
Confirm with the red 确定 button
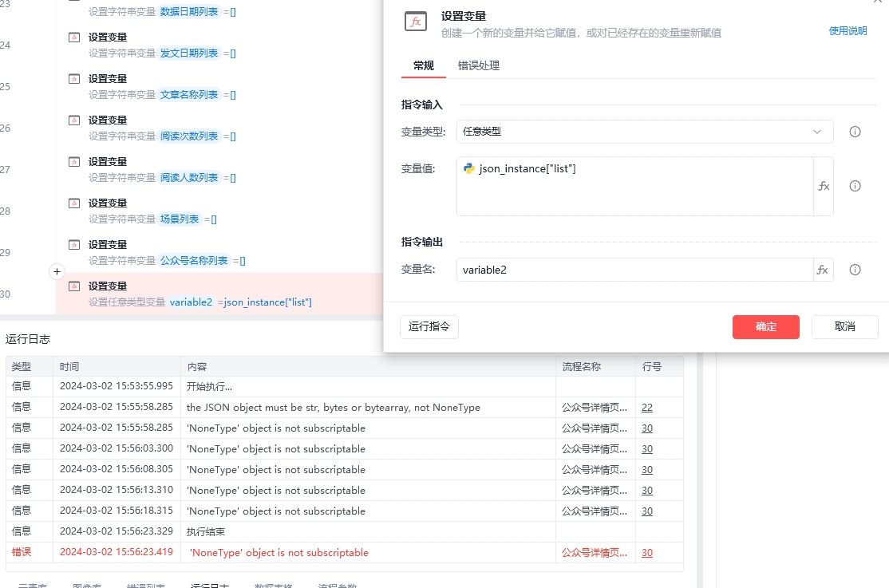tap(765, 326)
